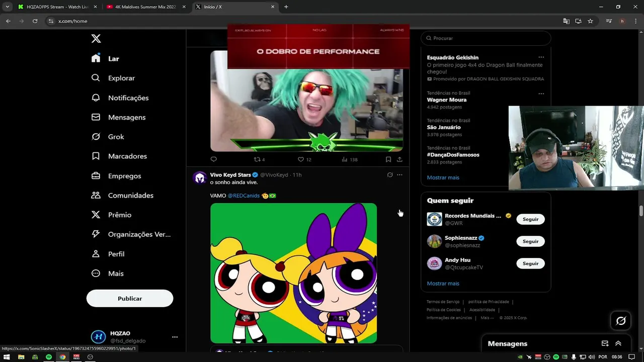Open Spotify in taskbar
Screen dimensions: 644x362
pos(49,357)
